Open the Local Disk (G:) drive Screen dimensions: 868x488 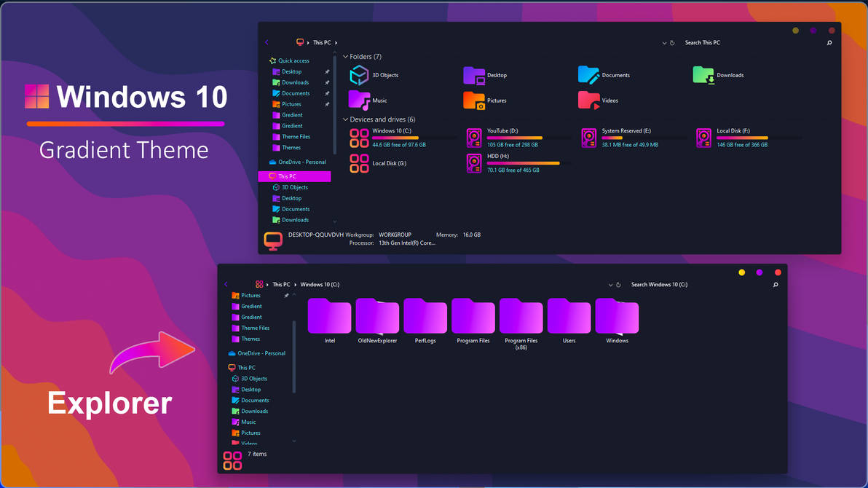378,163
